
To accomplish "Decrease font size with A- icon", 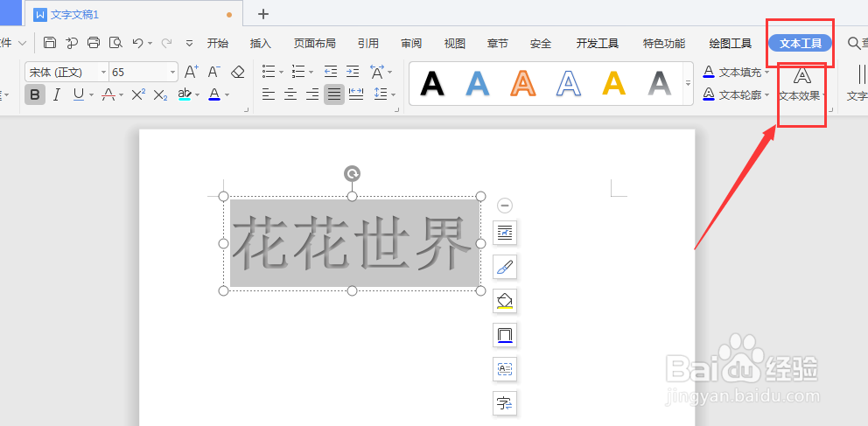I will [214, 72].
